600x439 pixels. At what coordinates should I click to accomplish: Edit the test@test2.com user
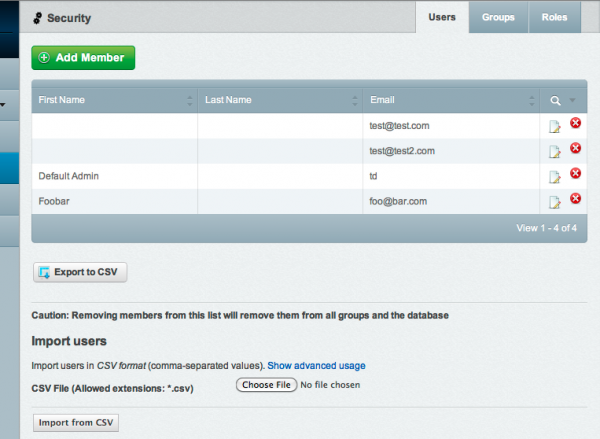coord(554,152)
